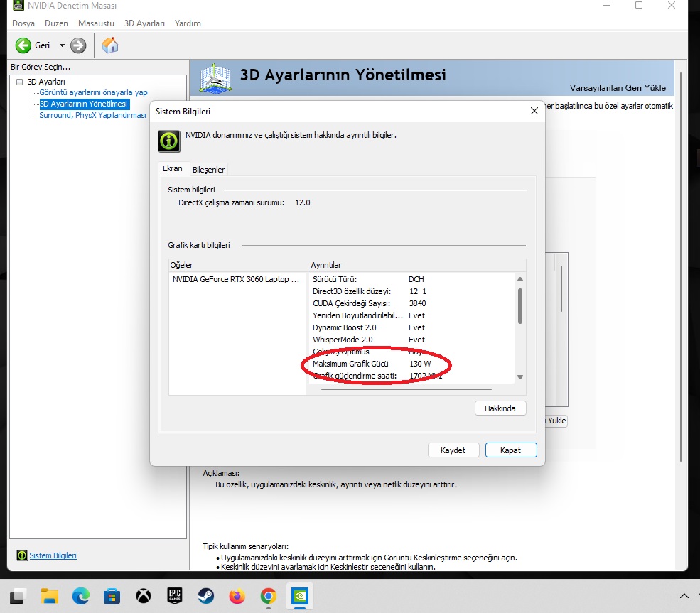
Task: Click the Forward arrow icon in toolbar
Action: [x=78, y=45]
